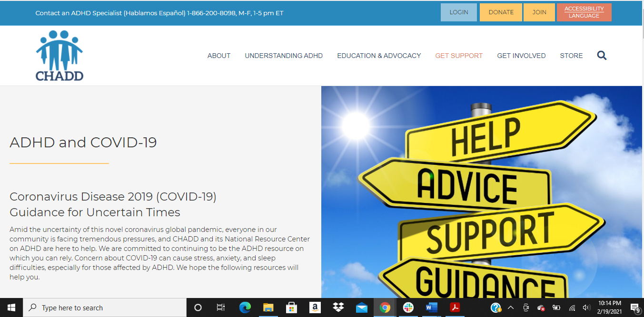Screen dimensions: 644x317
Task: Show hidden system tray icons
Action: click(x=511, y=307)
